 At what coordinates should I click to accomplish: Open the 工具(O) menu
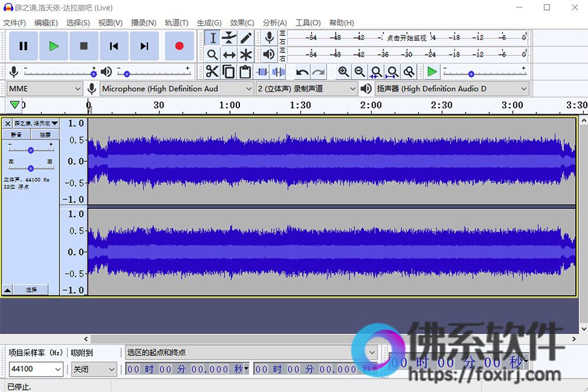click(308, 23)
